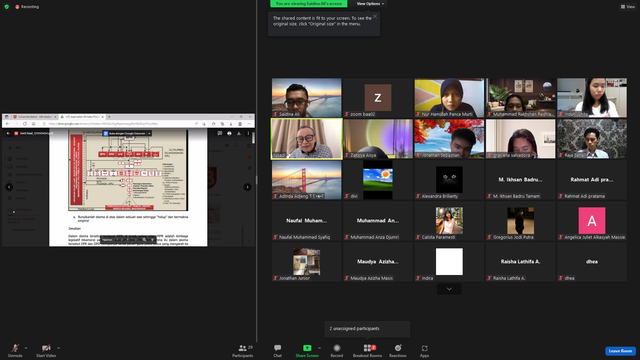Image resolution: width=640 pixels, height=360 pixels.
Task: Select Raisha Lathifa A.'s tile
Action: point(521,262)
